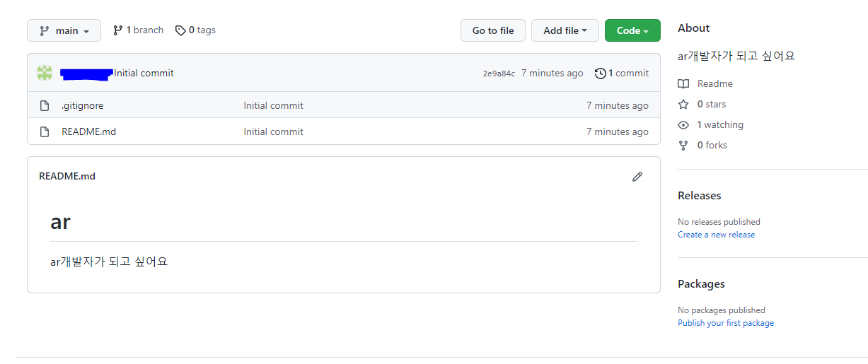The image size is (868, 364).
Task: Click the history clock icon
Action: point(601,73)
